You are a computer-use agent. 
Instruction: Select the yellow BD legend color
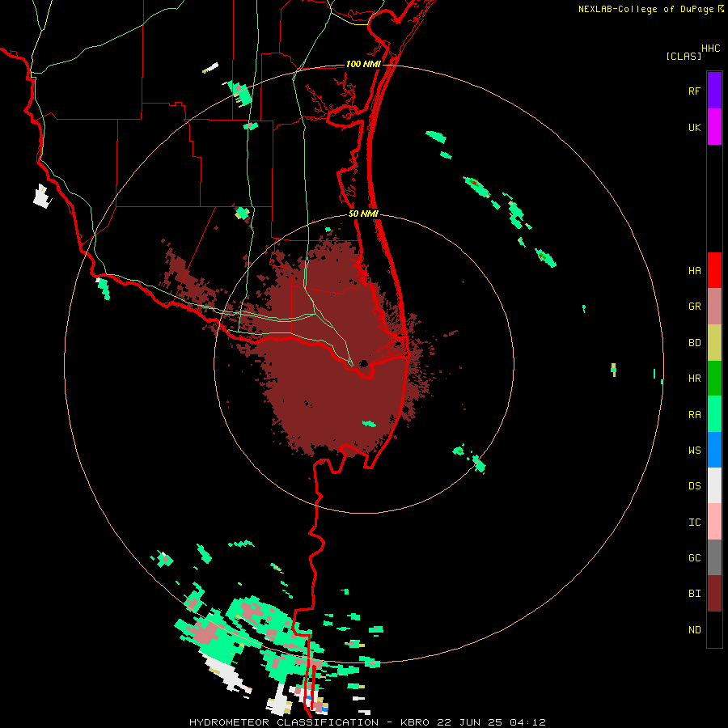(714, 343)
